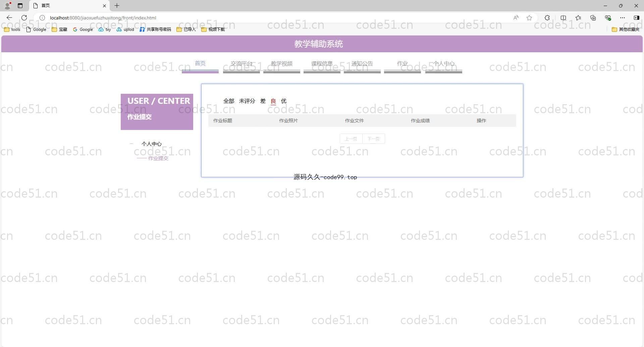Viewport: 644px width, 347px height.
Task: Select 作业提交 in the sidebar menu
Action: click(x=158, y=158)
